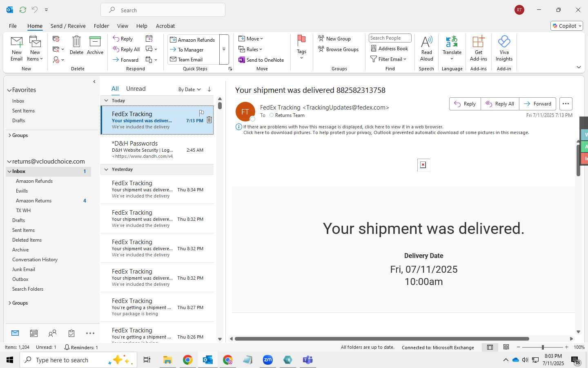The height and width of the screenshot is (368, 588).
Task: Open the Filter Email dropdown
Action: [388, 59]
